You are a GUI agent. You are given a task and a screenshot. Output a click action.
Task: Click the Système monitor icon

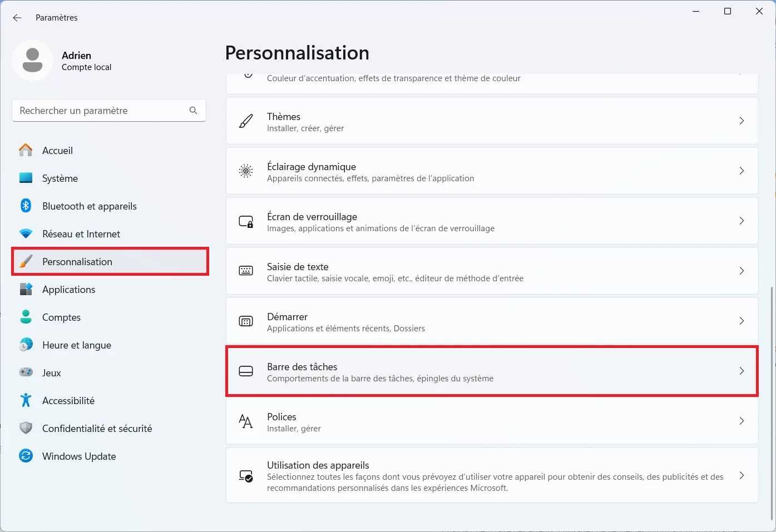[x=26, y=178]
